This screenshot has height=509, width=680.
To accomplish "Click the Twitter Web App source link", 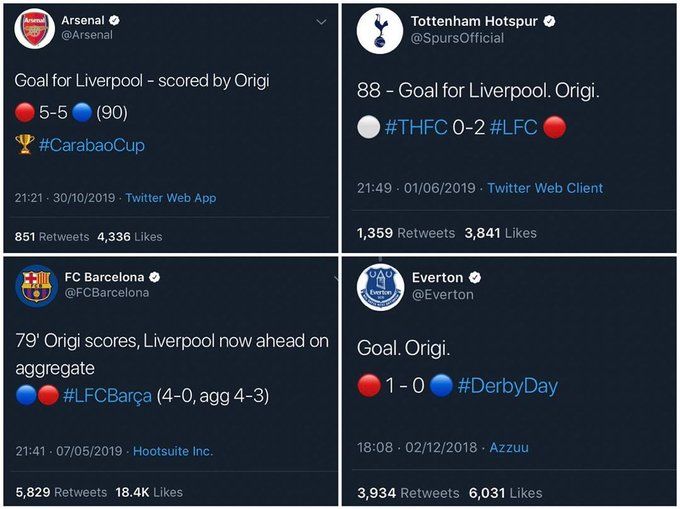I will click(x=170, y=198).
